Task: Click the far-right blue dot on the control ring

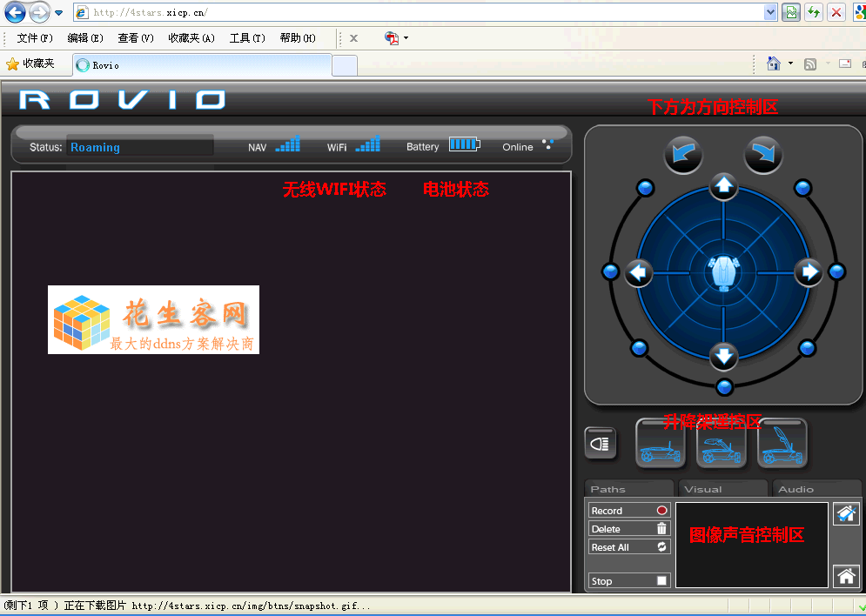Action: 837,271
